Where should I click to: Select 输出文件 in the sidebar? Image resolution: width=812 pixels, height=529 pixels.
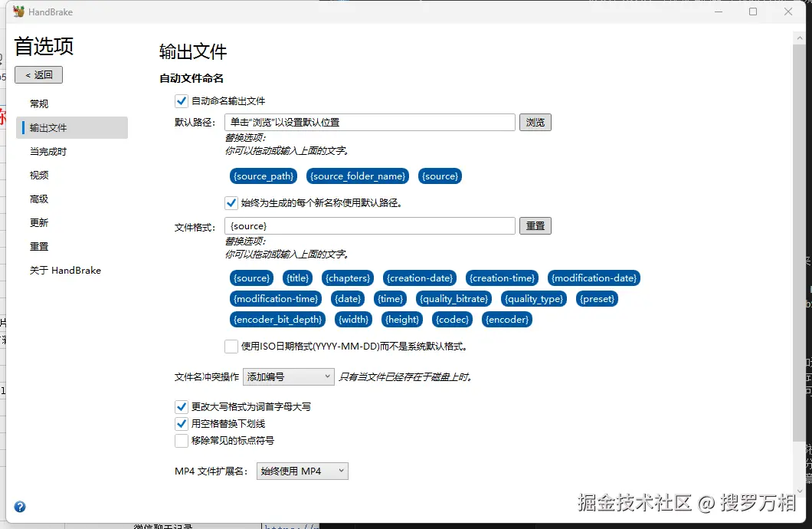pyautogui.click(x=72, y=127)
